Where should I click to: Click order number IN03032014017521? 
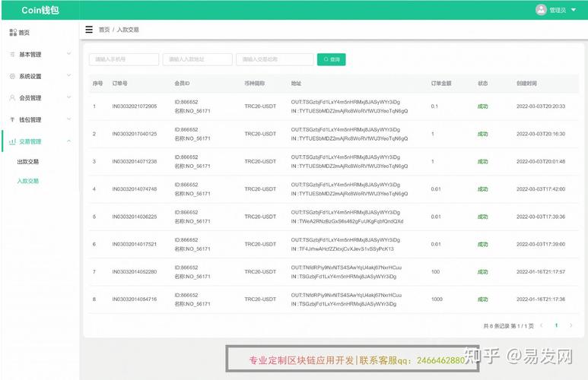point(135,244)
